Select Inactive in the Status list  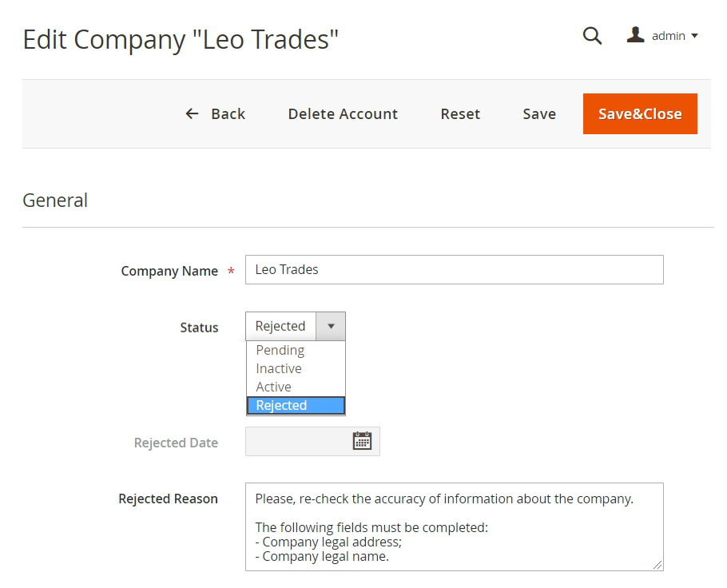pyautogui.click(x=279, y=368)
